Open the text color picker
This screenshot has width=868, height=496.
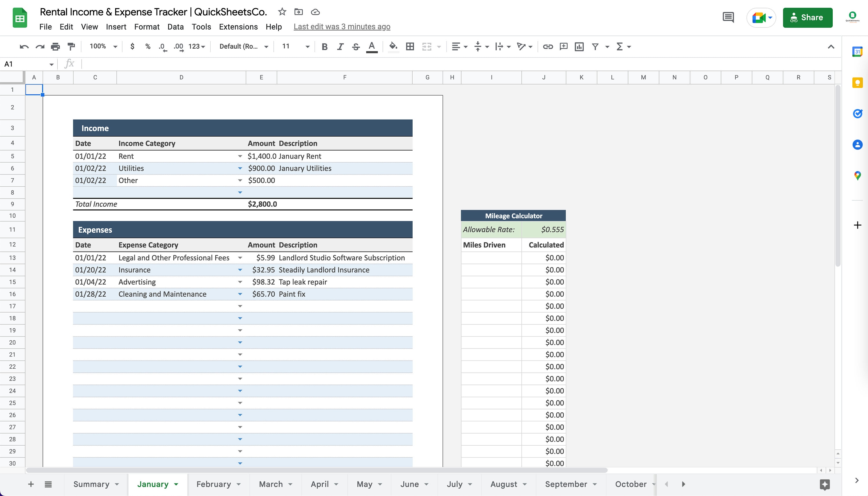(372, 46)
